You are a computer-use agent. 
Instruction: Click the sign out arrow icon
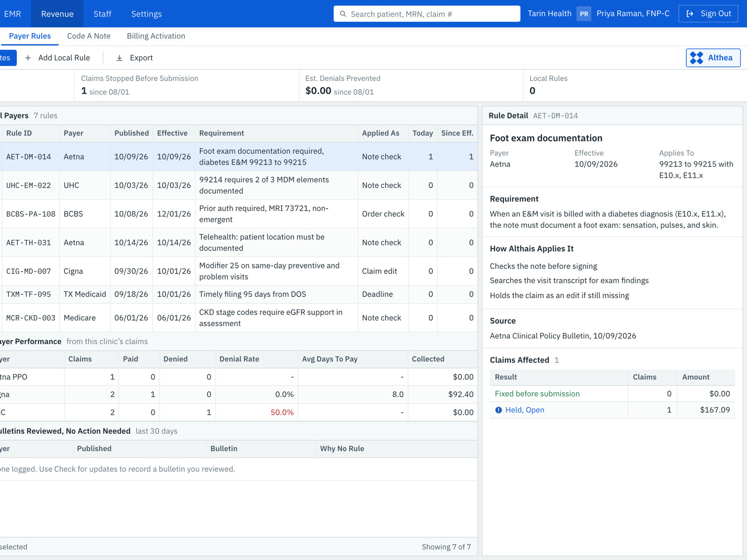tap(690, 14)
